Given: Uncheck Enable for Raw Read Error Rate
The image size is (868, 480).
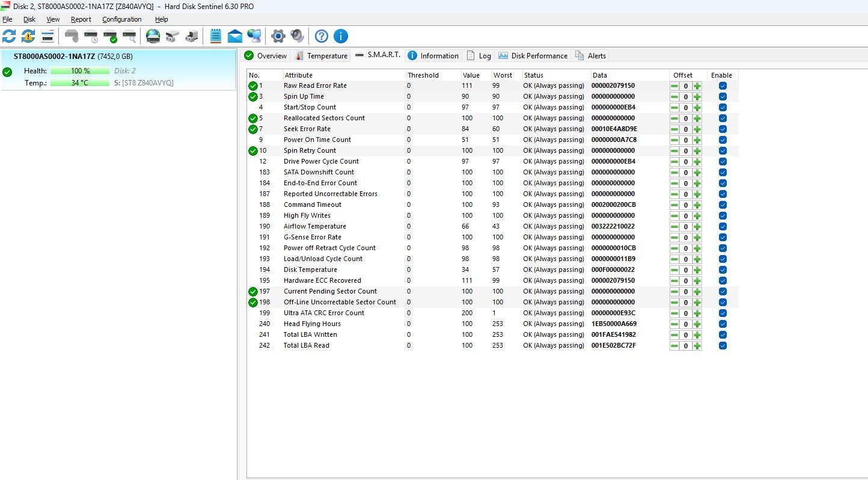Looking at the screenshot, I should [723, 86].
